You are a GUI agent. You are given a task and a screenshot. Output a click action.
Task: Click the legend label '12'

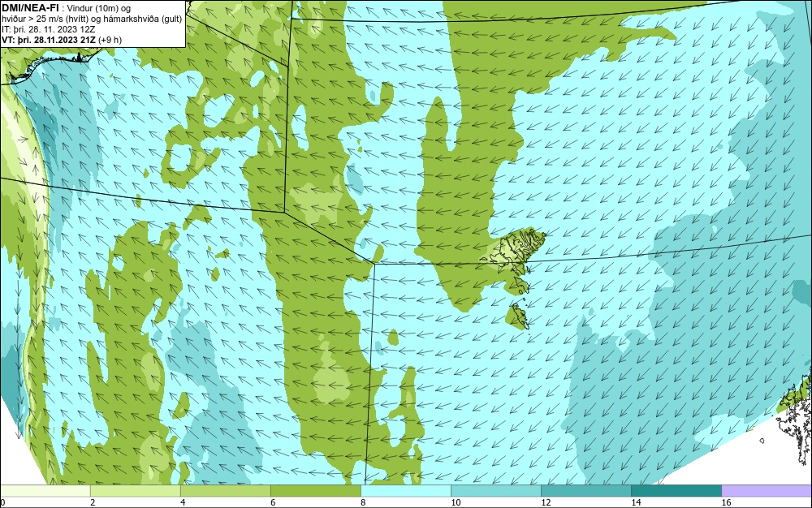click(546, 502)
